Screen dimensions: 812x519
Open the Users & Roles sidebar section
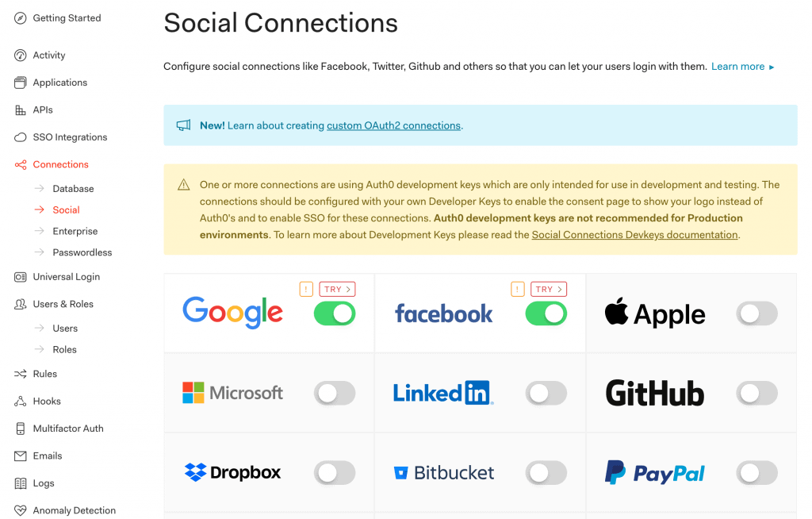(63, 304)
